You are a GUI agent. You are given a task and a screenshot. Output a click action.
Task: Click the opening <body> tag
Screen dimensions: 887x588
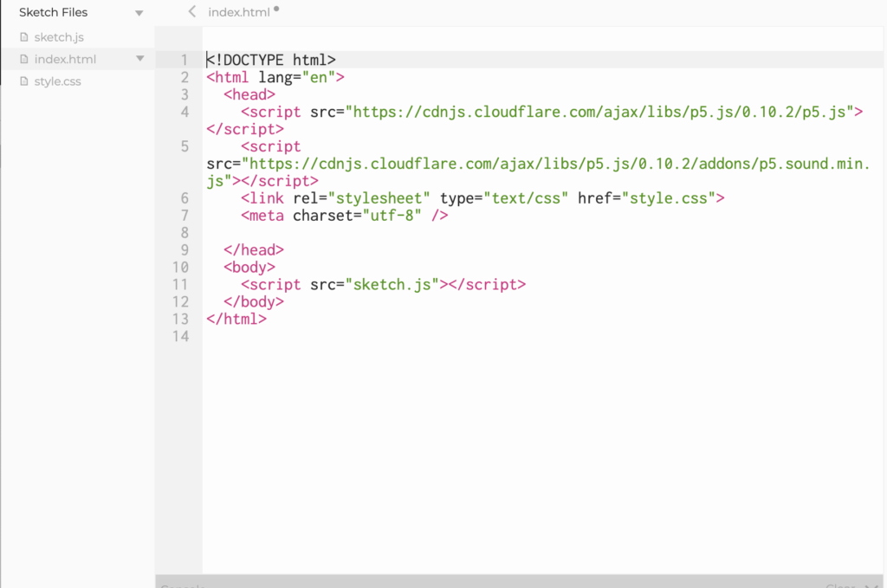tap(249, 268)
